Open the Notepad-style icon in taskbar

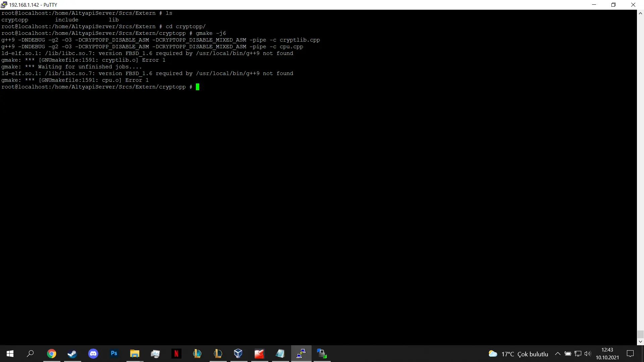pos(280,354)
